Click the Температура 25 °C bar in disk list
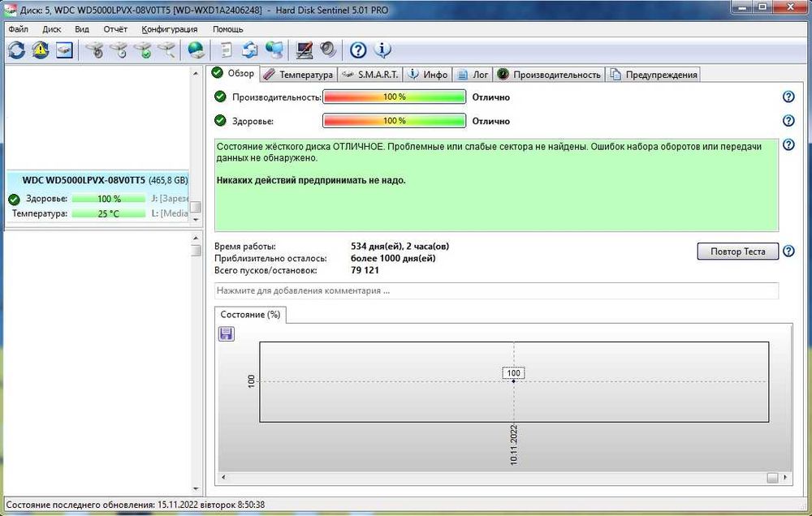The height and width of the screenshot is (516, 812). pos(109,213)
